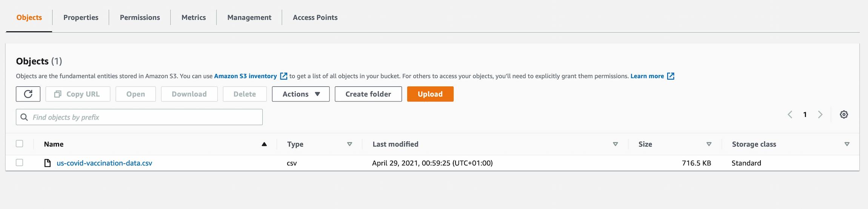The image size is (868, 209).
Task: Click external link icon after Amazon S3 inventory
Action: pyautogui.click(x=283, y=76)
